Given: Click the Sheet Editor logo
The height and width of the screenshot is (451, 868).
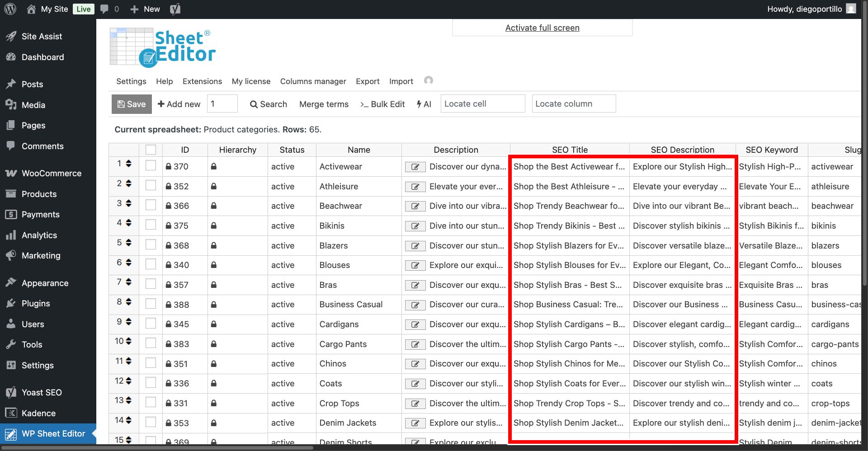Looking at the screenshot, I should 163,48.
